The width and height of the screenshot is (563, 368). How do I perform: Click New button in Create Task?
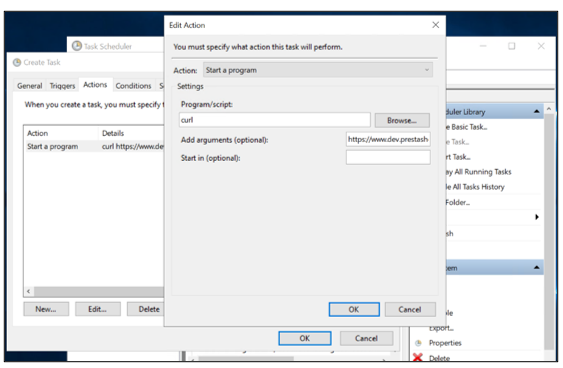click(46, 309)
